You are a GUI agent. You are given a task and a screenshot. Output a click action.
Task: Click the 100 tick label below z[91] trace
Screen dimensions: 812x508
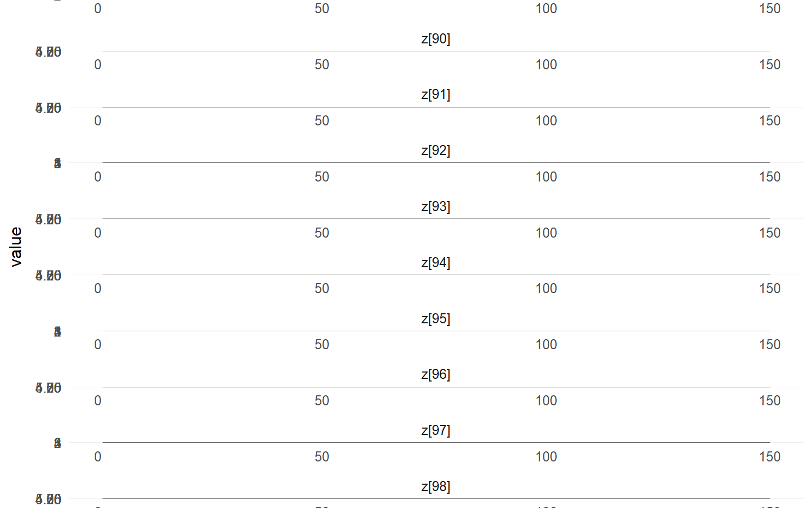[546, 121]
